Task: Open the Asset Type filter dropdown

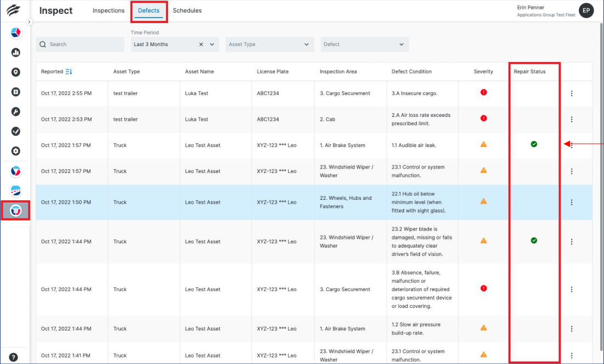Action: [x=269, y=44]
